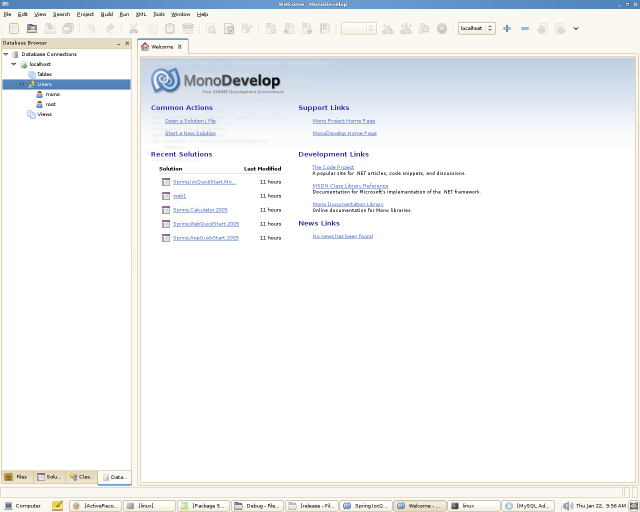This screenshot has width=640, height=512.
Task: Collapse the Database Connections tree node
Action: (x=6, y=54)
